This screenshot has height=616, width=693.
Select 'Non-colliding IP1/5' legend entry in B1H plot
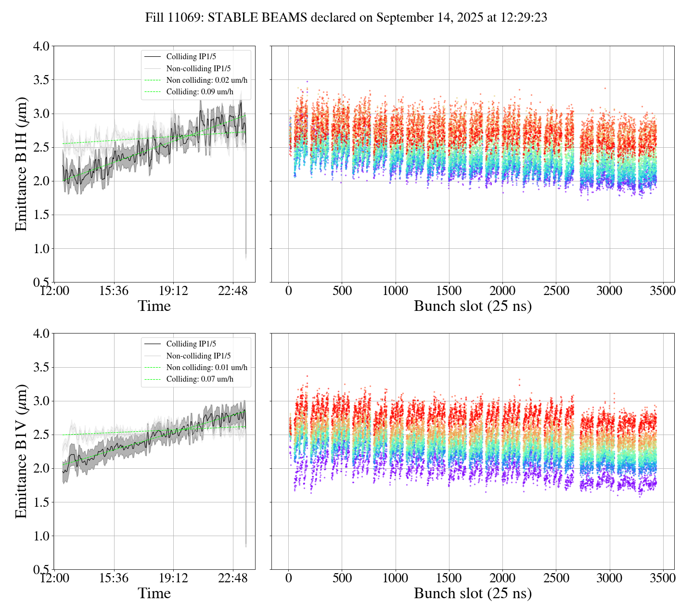pos(198,68)
